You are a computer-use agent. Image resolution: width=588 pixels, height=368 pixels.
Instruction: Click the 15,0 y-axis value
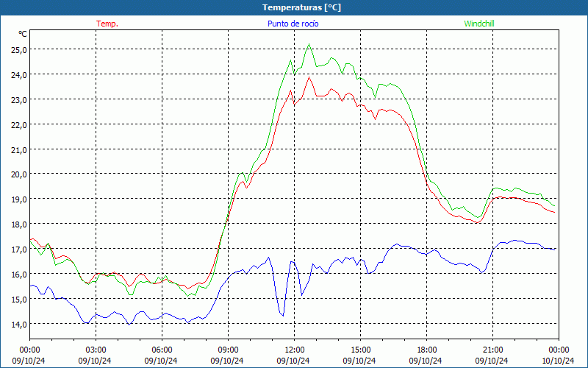pyautogui.click(x=19, y=300)
